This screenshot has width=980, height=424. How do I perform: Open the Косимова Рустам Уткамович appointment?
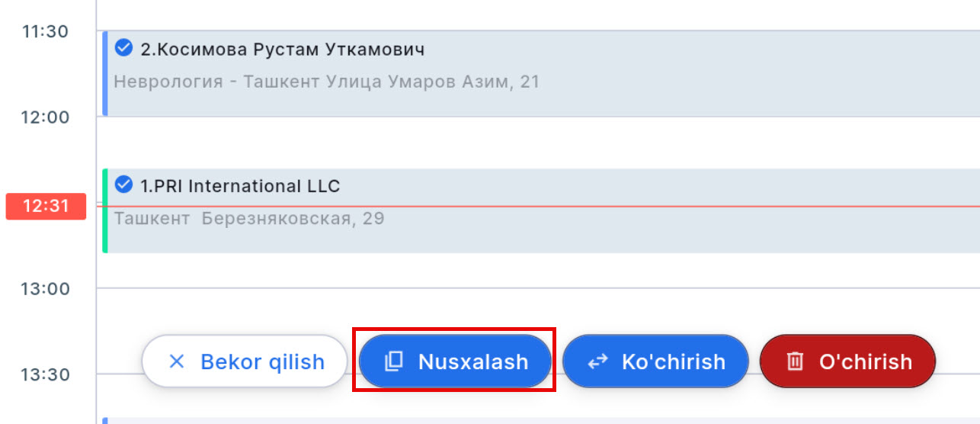point(283,50)
